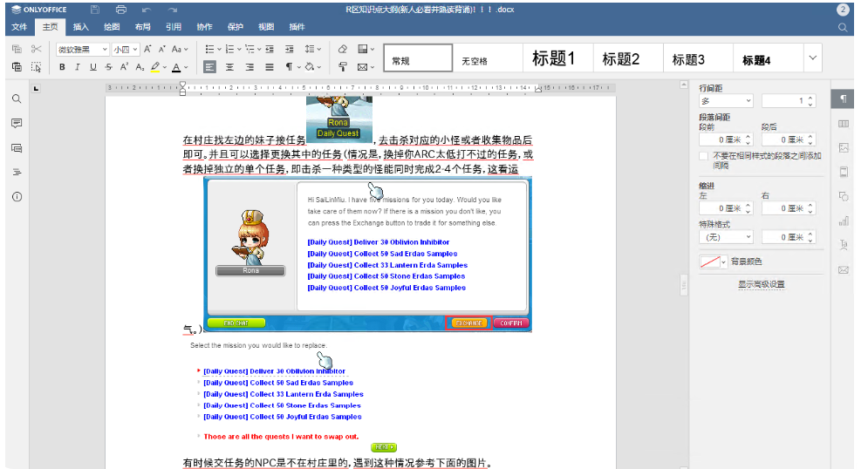Open the chat icon in left sidebar

click(x=17, y=148)
